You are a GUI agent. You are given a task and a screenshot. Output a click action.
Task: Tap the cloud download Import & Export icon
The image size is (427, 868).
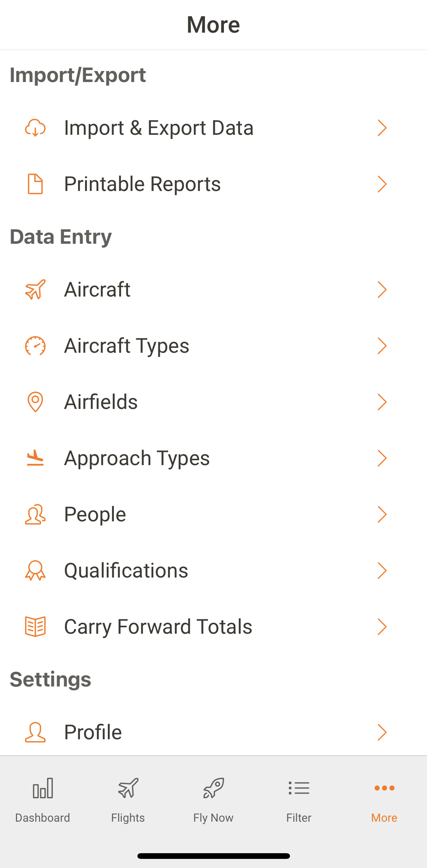pos(35,128)
